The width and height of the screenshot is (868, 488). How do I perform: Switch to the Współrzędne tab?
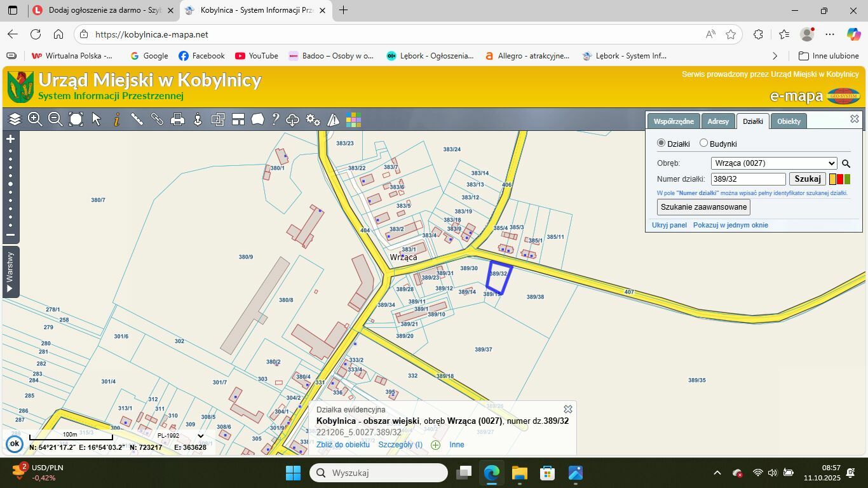pos(674,121)
